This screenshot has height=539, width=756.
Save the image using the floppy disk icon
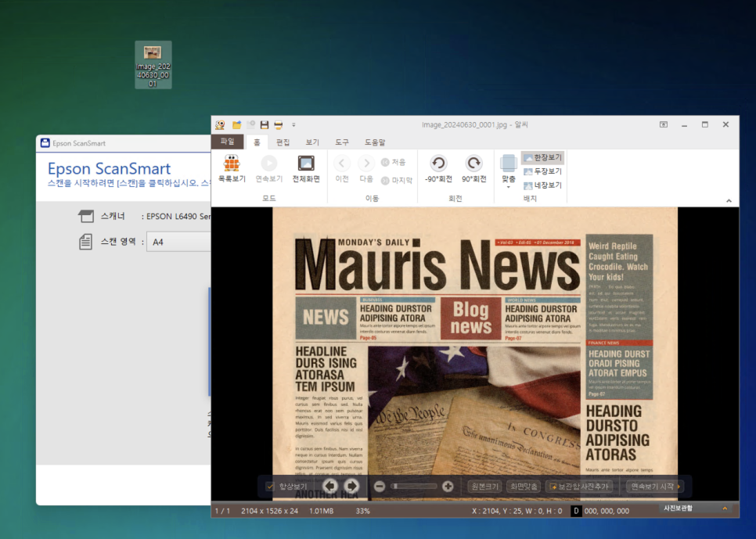pyautogui.click(x=265, y=125)
